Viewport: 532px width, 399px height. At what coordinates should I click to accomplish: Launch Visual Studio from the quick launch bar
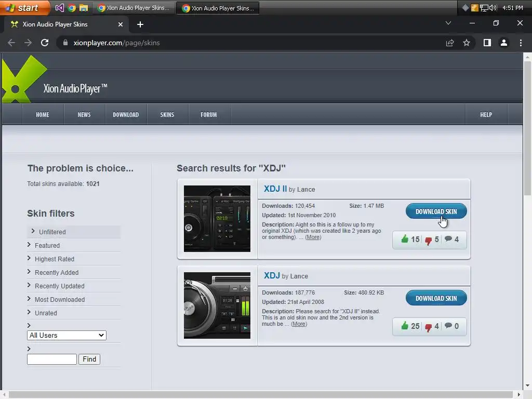tap(59, 8)
